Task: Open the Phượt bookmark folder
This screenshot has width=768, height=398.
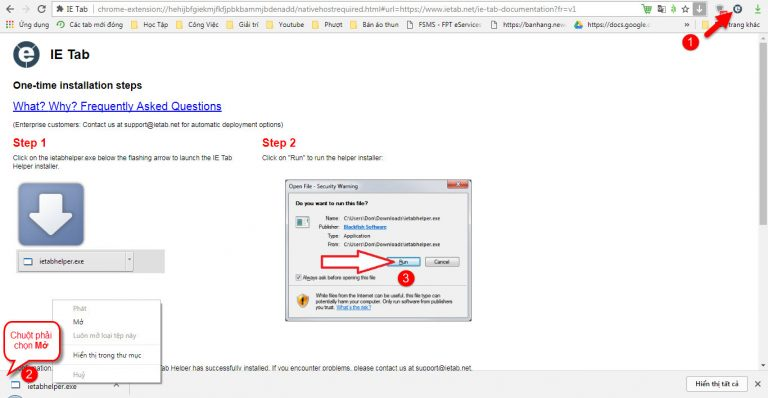Action: coord(327,24)
